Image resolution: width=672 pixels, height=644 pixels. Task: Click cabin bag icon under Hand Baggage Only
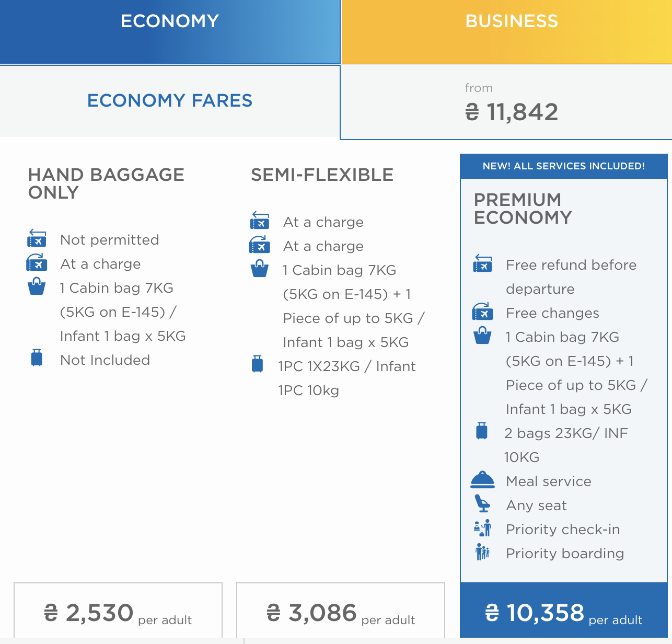[37, 286]
